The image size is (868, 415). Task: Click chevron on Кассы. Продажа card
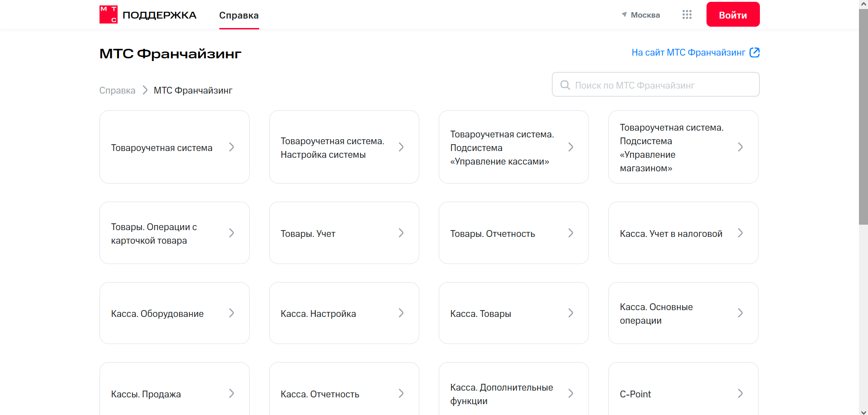pyautogui.click(x=232, y=393)
